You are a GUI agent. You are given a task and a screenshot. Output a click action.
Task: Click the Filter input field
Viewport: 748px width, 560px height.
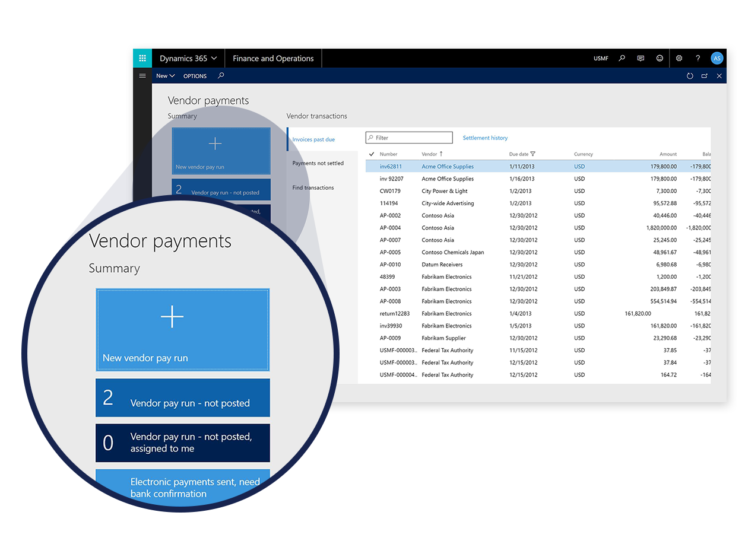[409, 138]
